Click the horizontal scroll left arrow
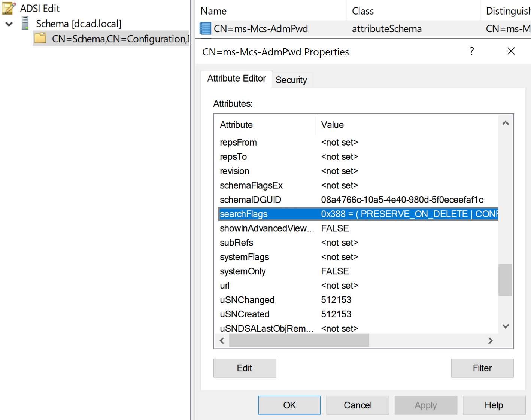The height and width of the screenshot is (420, 531). 222,341
